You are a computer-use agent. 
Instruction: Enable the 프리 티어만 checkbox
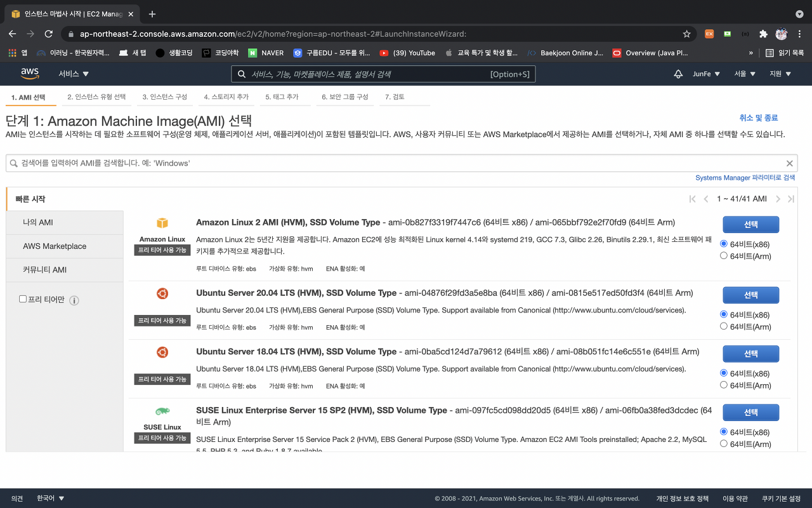click(x=23, y=298)
